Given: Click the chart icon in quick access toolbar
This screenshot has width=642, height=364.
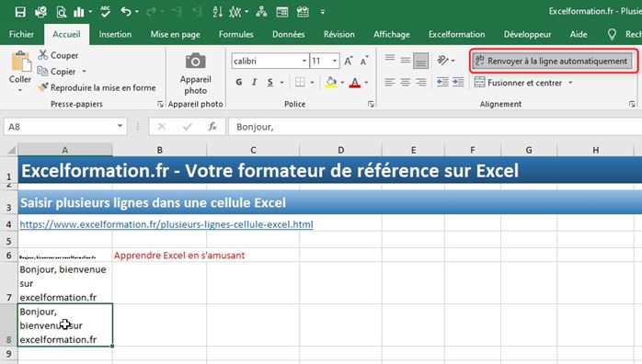Looking at the screenshot, I should click(78, 12).
